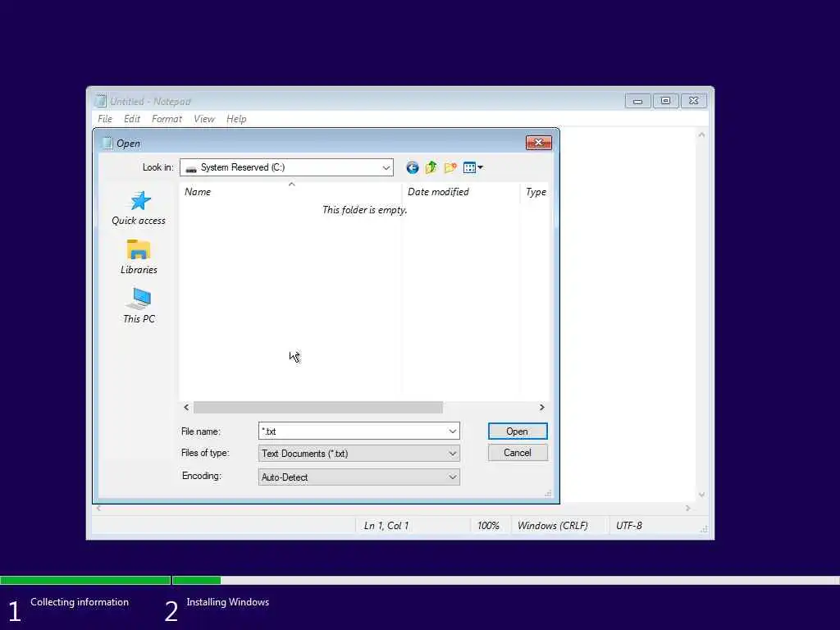Click 'Ln 1, Col 1' in status bar
This screenshot has width=840, height=630.
[x=386, y=526]
